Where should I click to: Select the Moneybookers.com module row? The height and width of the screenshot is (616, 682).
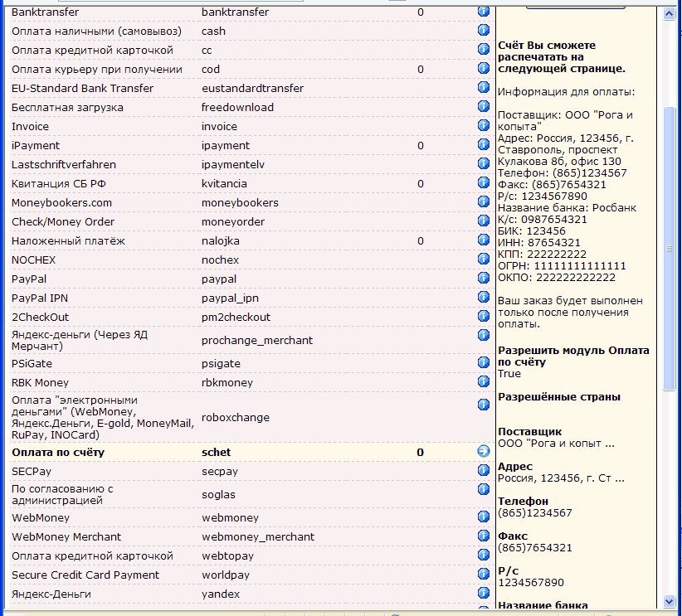(x=252, y=203)
